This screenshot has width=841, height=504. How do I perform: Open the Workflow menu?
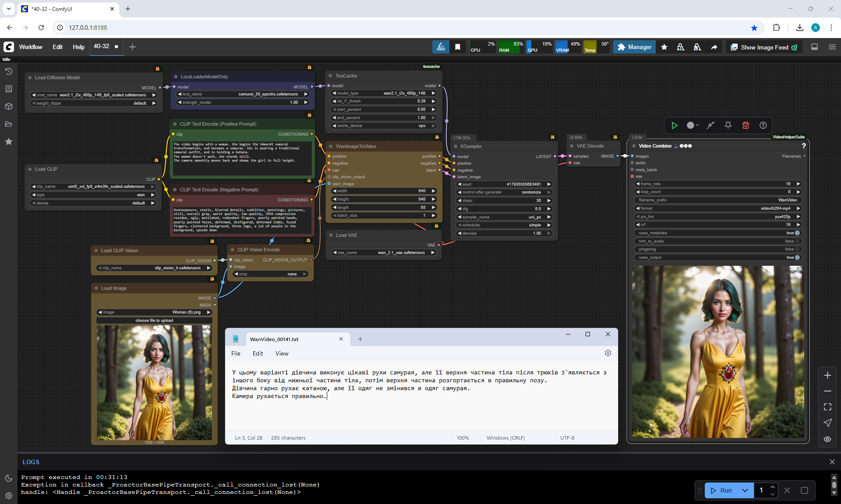[31, 47]
